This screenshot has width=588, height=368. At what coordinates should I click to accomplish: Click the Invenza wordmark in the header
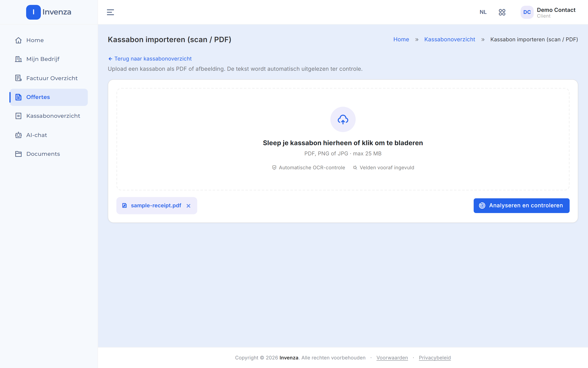[x=57, y=12]
